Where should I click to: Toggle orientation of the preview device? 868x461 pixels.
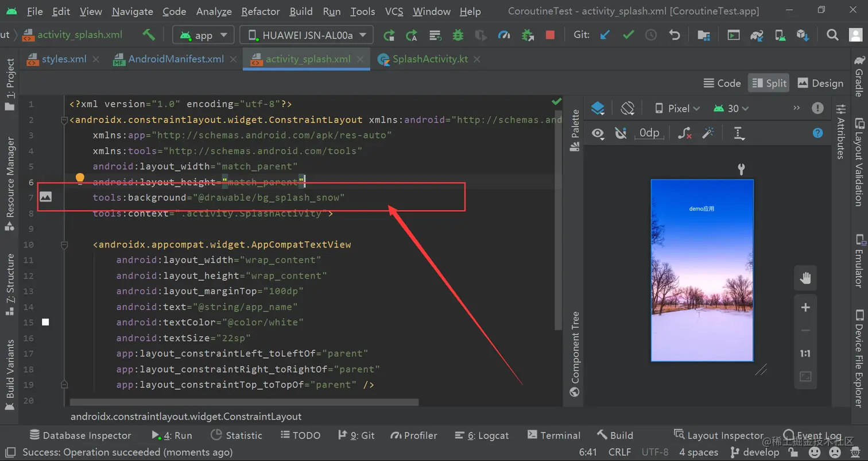[x=627, y=108]
